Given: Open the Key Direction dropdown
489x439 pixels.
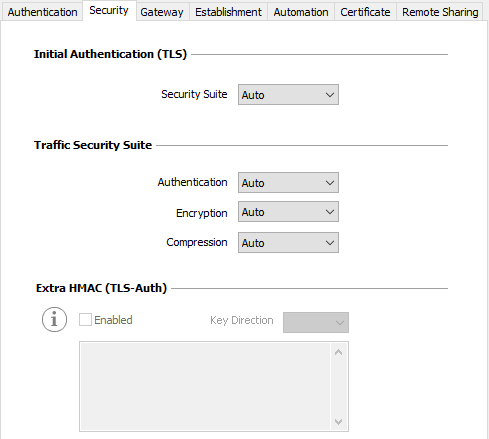Looking at the screenshot, I should [x=316, y=322].
